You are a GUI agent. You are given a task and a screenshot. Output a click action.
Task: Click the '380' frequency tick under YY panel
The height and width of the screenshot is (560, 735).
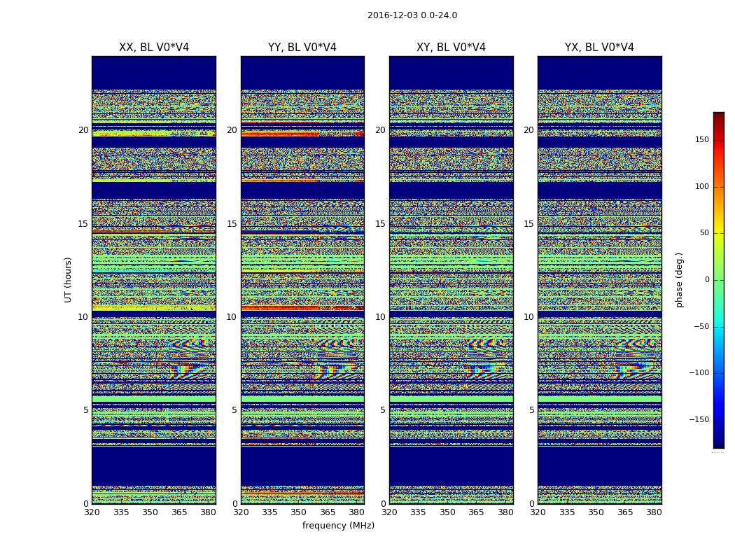357,512
